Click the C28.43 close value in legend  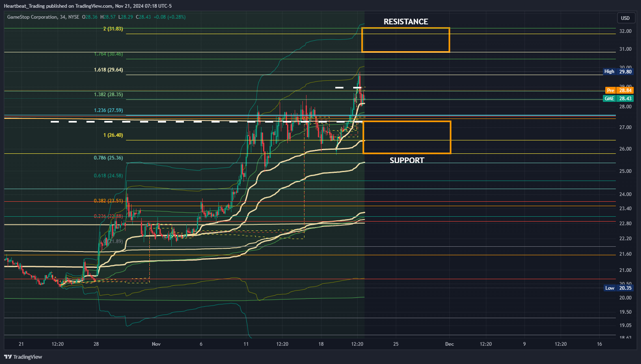143,17
